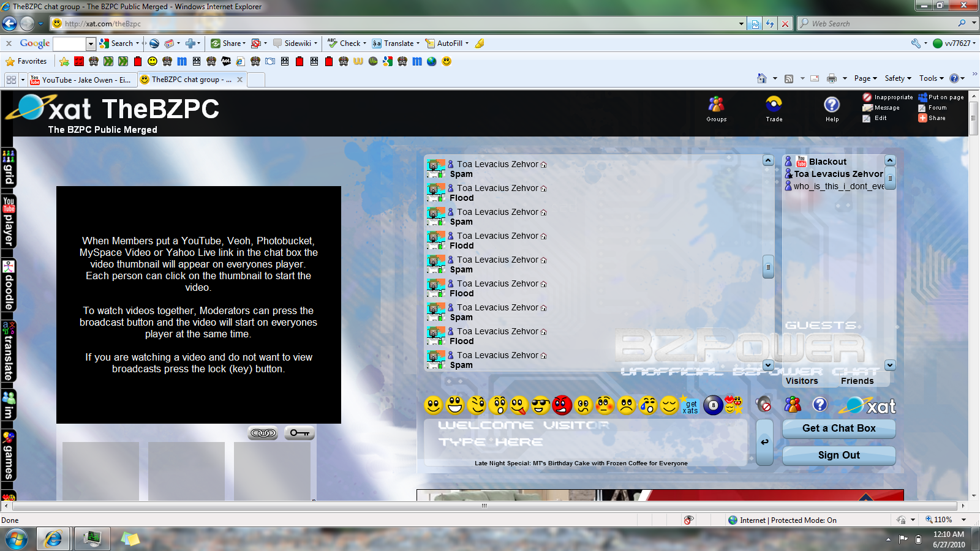Toggle the chat sound speaker icon
980x551 pixels.
(763, 404)
